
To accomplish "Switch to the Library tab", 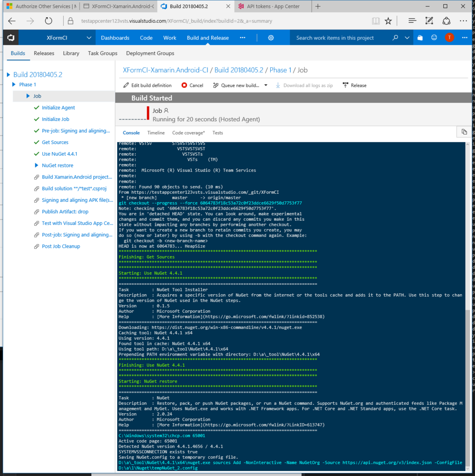I will 71,53.
